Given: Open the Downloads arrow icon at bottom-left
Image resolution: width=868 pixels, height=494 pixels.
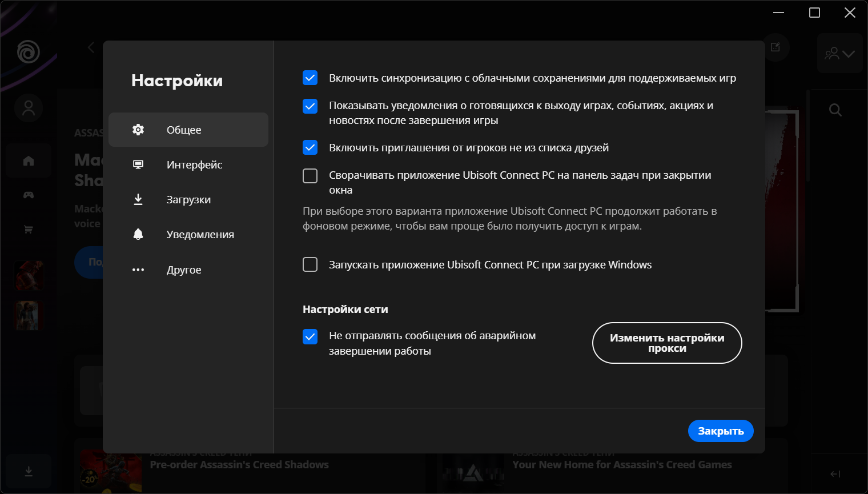Looking at the screenshot, I should pos(29,471).
